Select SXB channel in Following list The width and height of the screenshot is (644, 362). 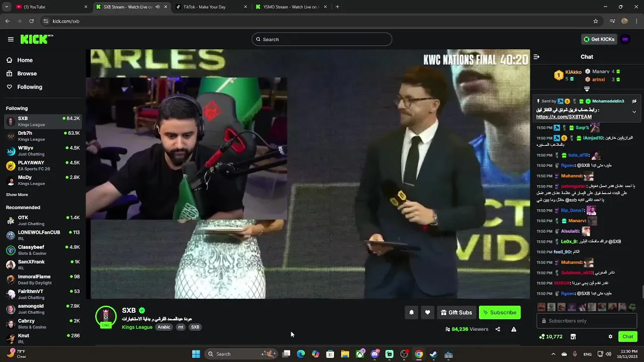coord(43,121)
